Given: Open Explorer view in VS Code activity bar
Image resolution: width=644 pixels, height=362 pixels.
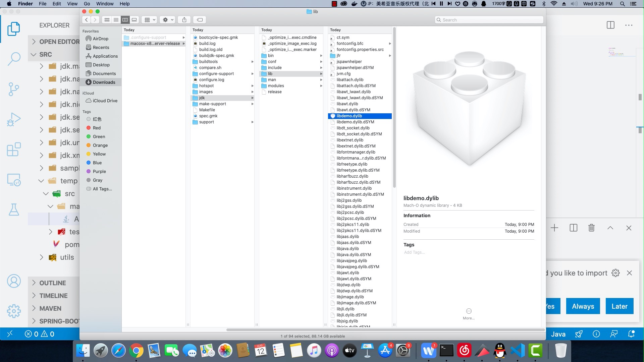Looking at the screenshot, I should 14,29.
